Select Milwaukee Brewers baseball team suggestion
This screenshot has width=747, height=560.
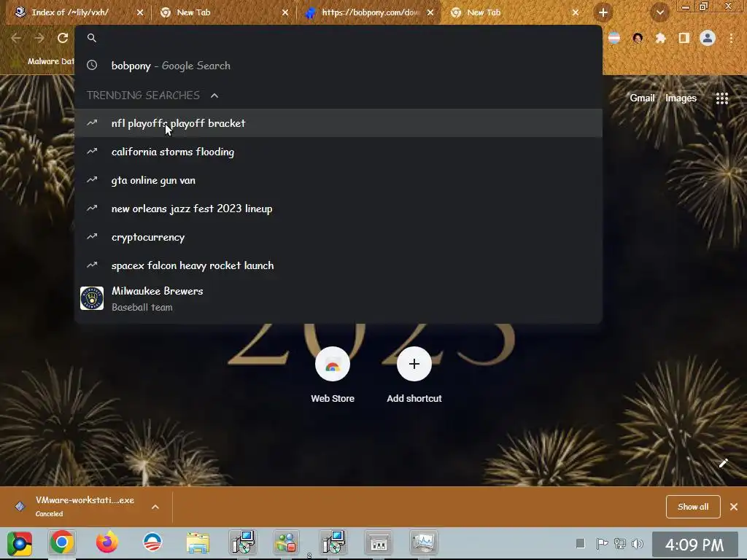[338, 298]
